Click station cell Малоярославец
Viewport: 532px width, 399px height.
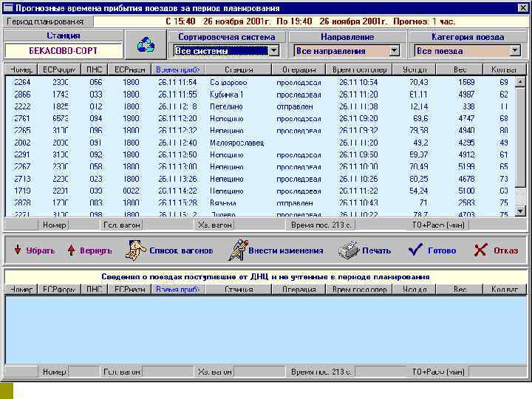tap(237, 143)
